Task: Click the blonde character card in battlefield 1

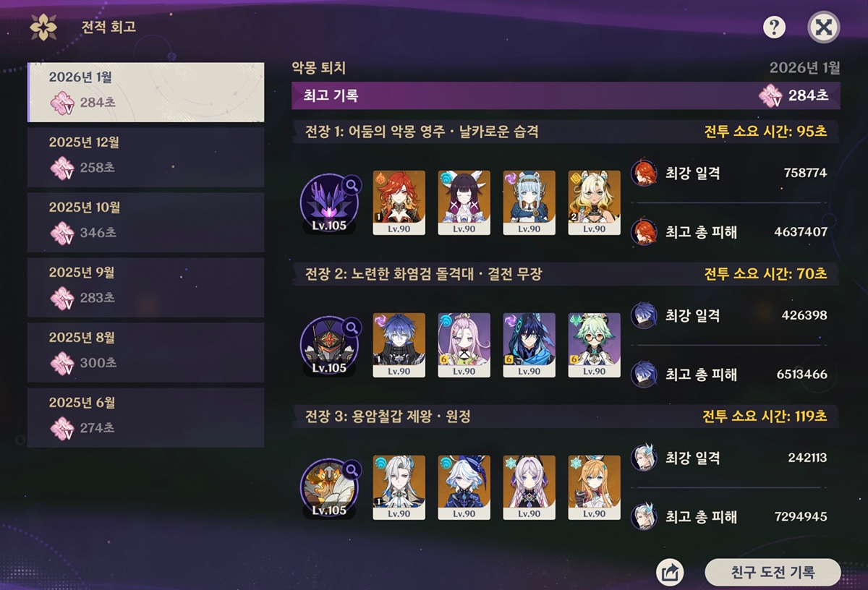Action: [595, 202]
